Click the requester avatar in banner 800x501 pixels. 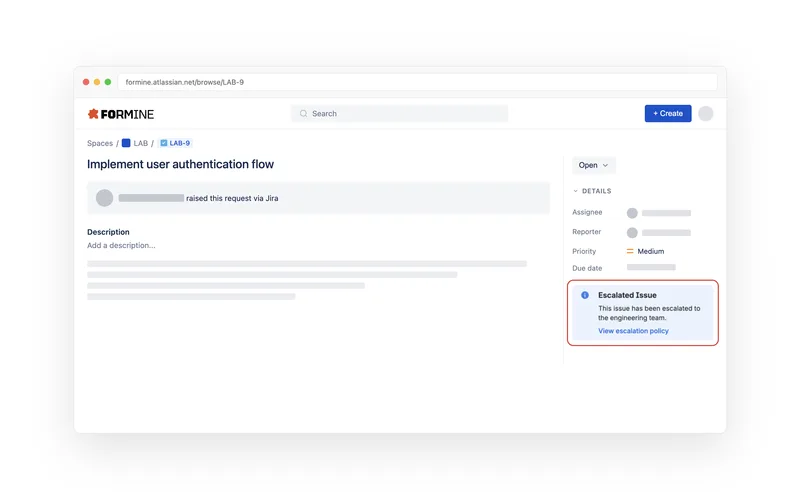click(105, 198)
